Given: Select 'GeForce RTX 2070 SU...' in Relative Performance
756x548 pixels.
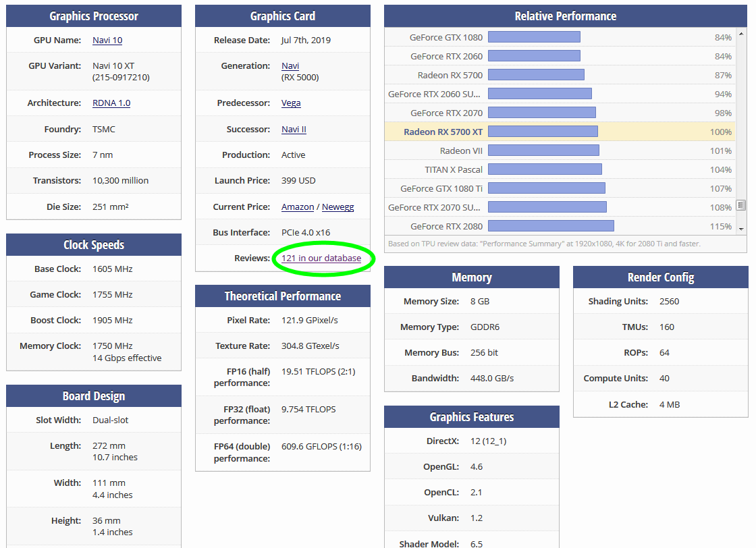Looking at the screenshot, I should pyautogui.click(x=435, y=207).
